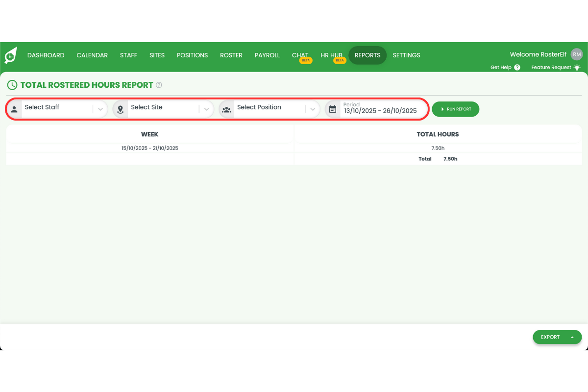Click the Period date range field
The height and width of the screenshot is (392, 588).
click(382, 110)
